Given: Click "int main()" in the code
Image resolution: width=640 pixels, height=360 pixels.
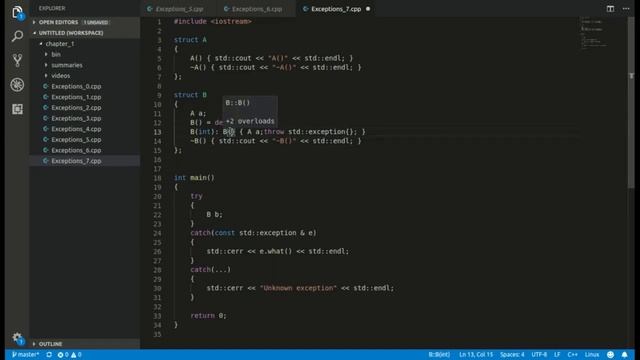Looking at the screenshot, I should click(x=194, y=178).
